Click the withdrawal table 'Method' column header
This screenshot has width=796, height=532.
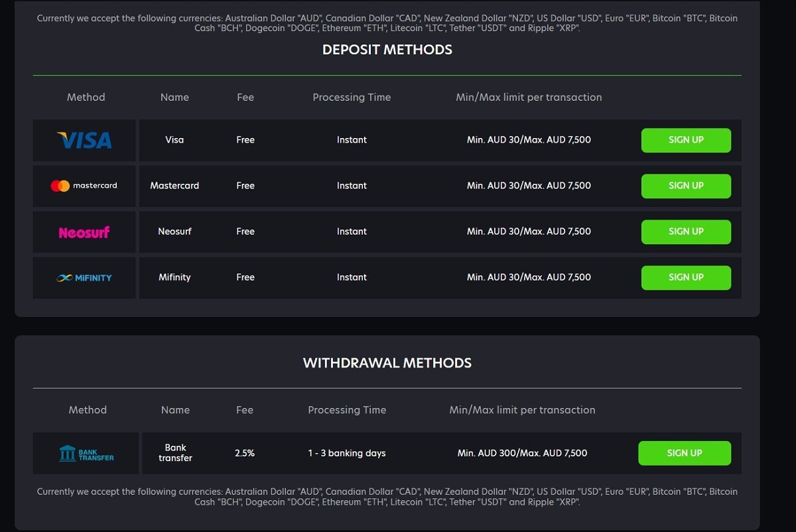click(x=88, y=410)
